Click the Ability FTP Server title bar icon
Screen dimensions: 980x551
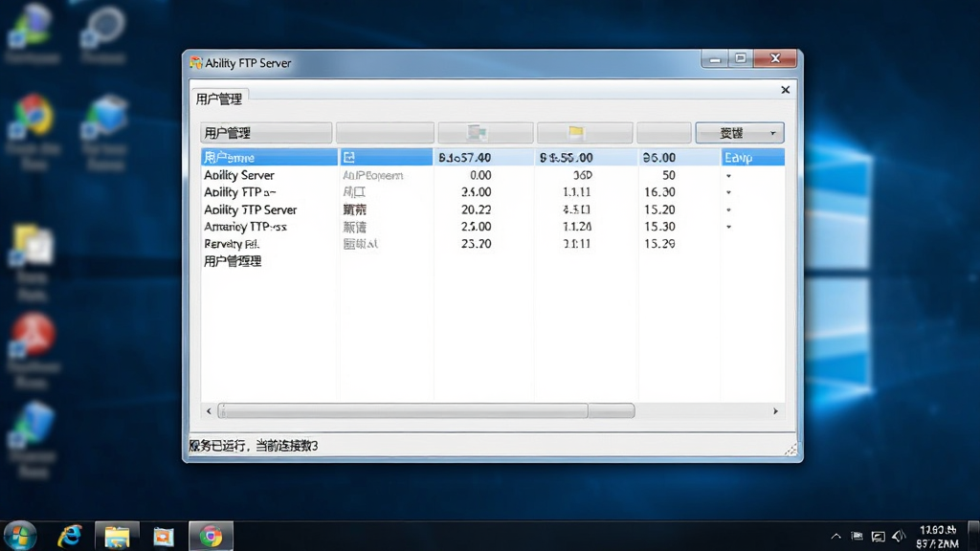tap(195, 62)
